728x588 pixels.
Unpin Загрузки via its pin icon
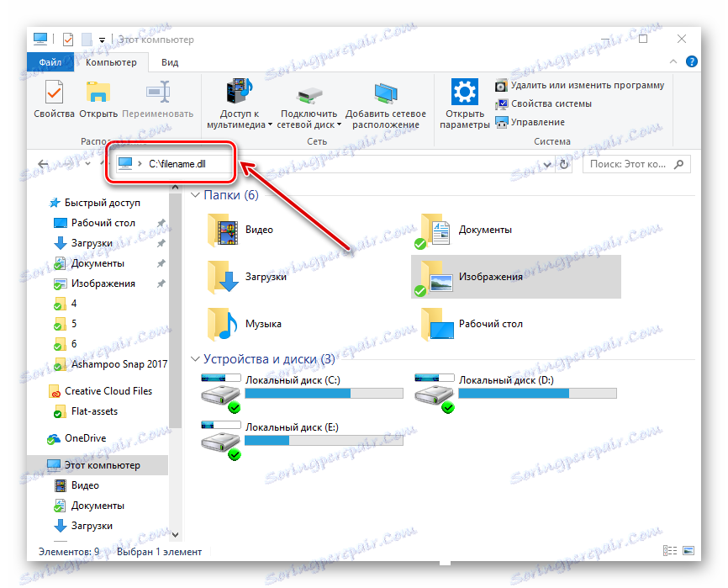161,243
